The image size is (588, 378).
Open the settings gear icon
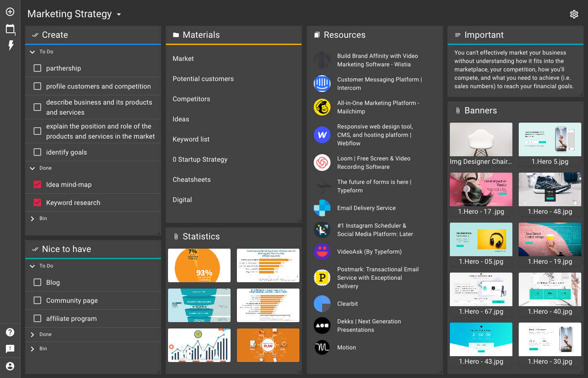(x=574, y=14)
